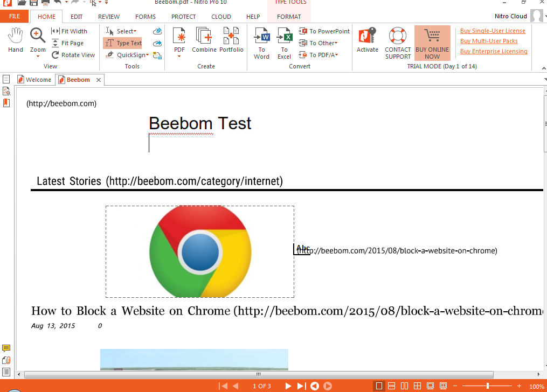This screenshot has width=547, height=392.
Task: Toggle the last page layout icon in status bar
Action: tap(443, 386)
